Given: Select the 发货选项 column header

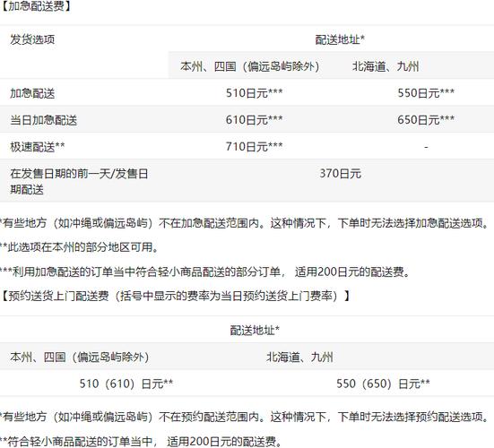Looking at the screenshot, I should pos(32,39).
